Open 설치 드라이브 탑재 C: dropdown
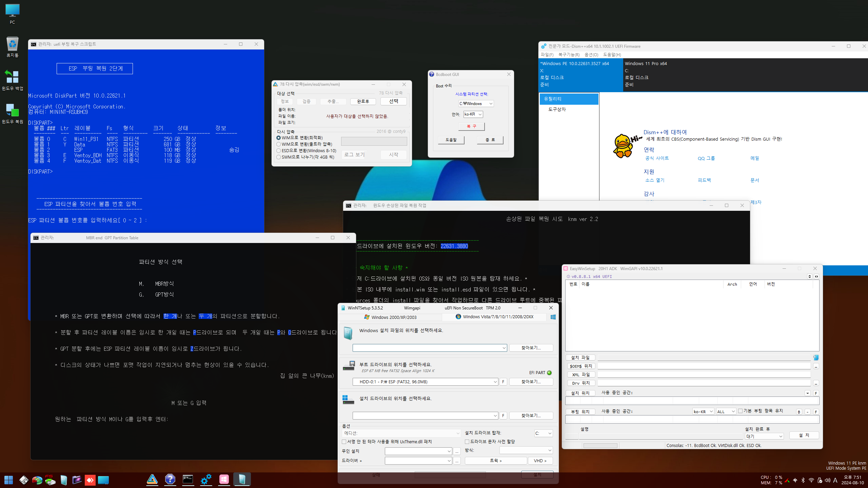 click(x=544, y=433)
